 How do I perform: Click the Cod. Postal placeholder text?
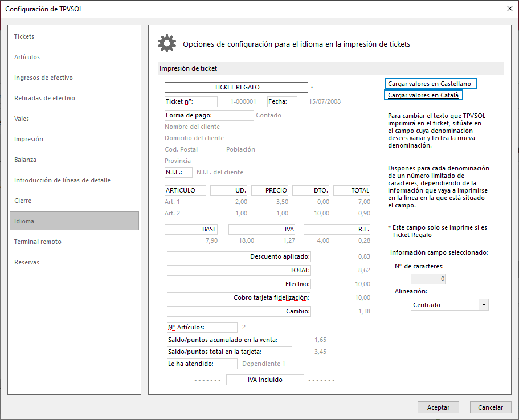[x=181, y=149]
